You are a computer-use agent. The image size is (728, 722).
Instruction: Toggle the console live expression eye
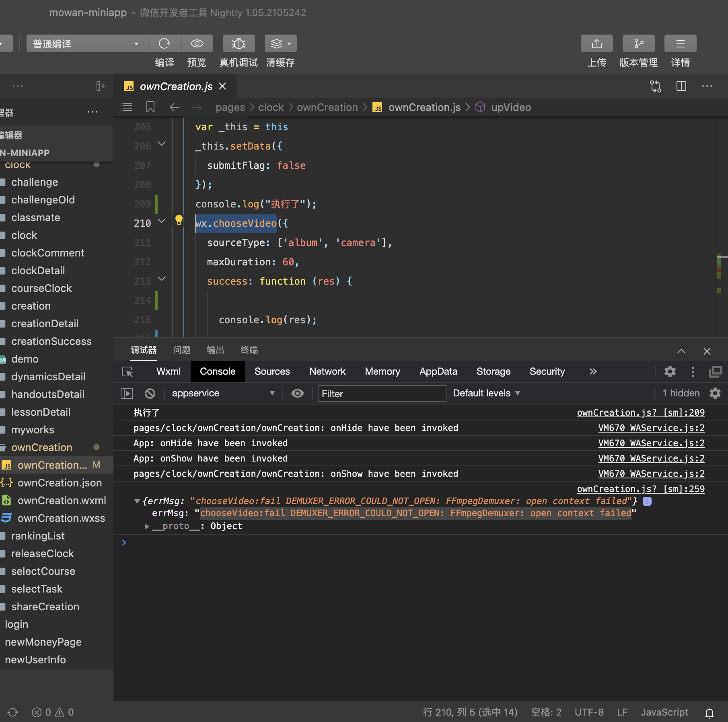[297, 393]
